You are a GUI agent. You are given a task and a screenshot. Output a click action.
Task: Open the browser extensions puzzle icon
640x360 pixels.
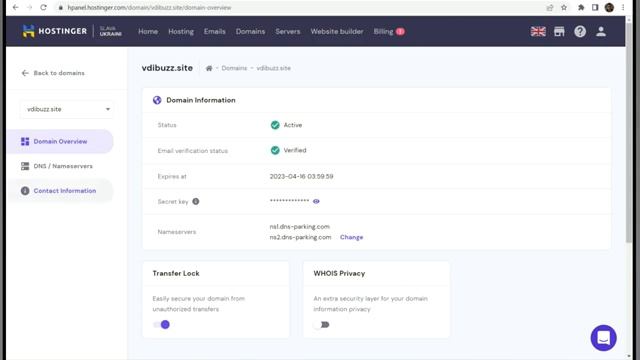[x=581, y=7]
